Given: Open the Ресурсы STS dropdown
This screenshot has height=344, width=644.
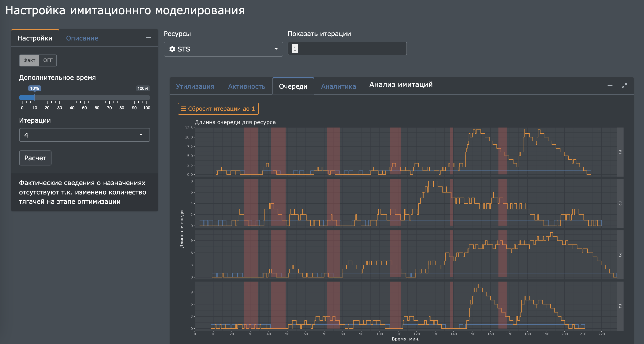Looking at the screenshot, I should 223,49.
